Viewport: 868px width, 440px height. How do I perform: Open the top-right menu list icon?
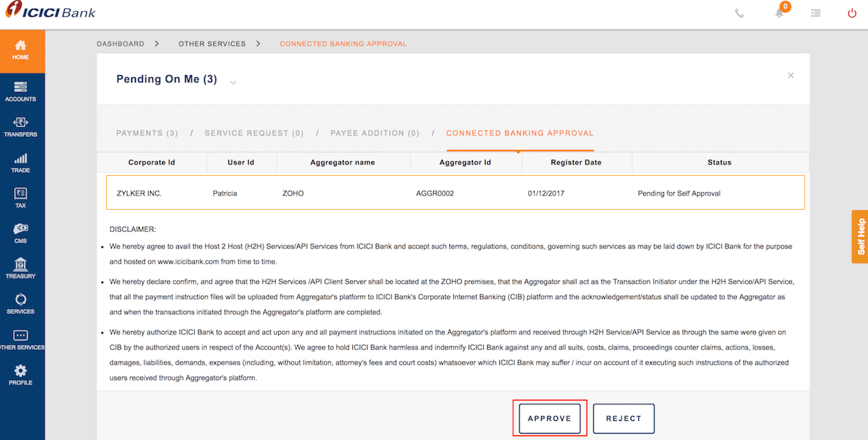(x=816, y=13)
